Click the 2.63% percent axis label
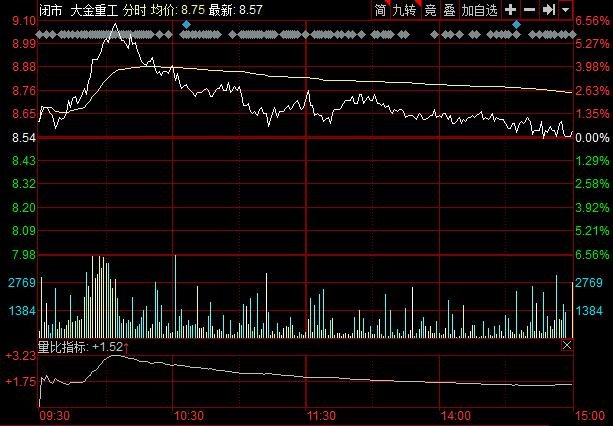Image resolution: width=613 pixels, height=426 pixels. tap(592, 91)
